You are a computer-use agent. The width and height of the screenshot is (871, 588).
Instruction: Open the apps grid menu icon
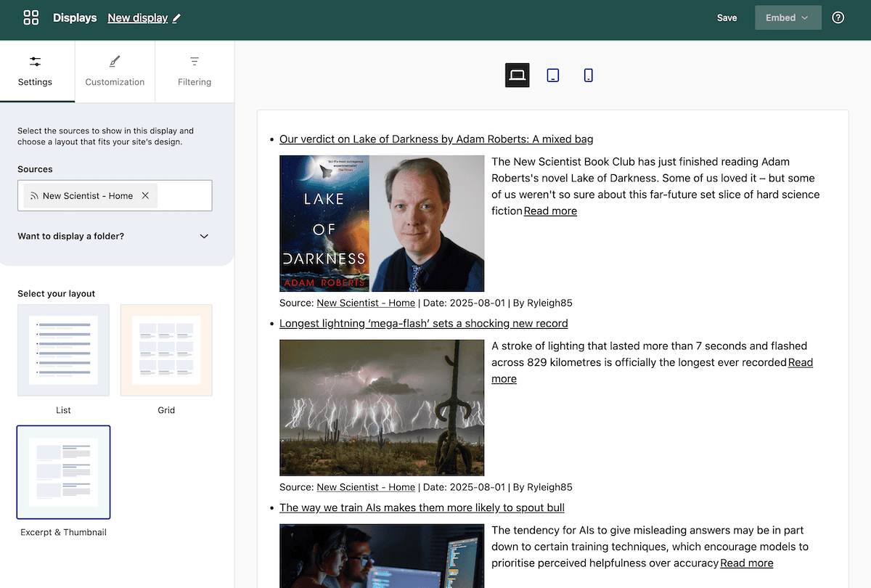pyautogui.click(x=31, y=18)
